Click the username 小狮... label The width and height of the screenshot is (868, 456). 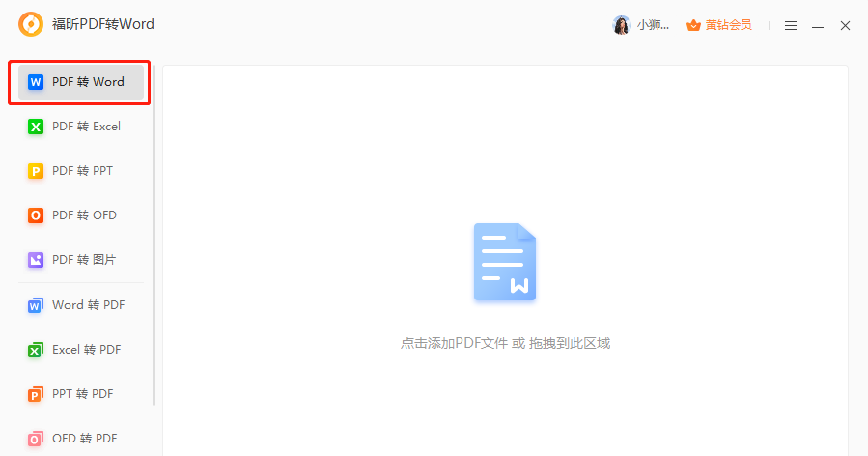coord(653,25)
